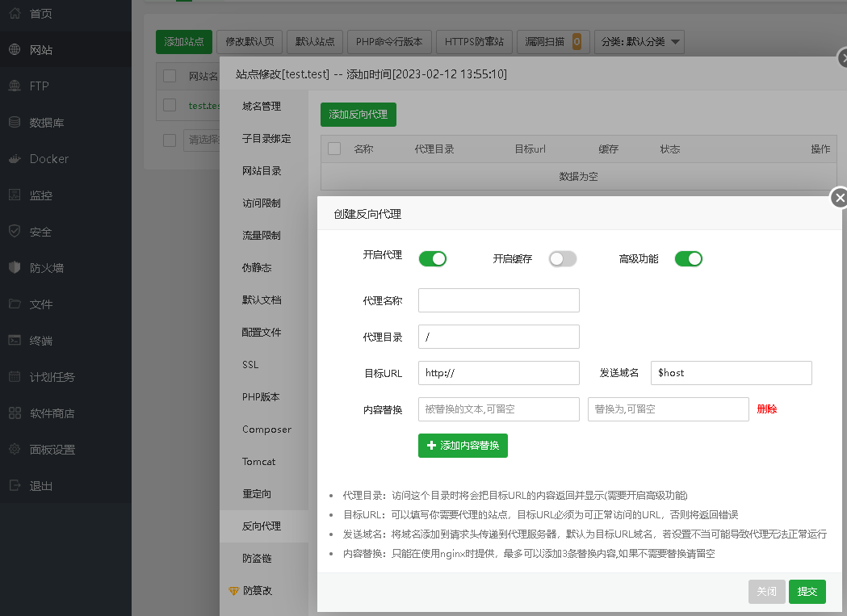The width and height of the screenshot is (847, 616).
Task: Focus the 目标URL input field
Action: coord(498,373)
